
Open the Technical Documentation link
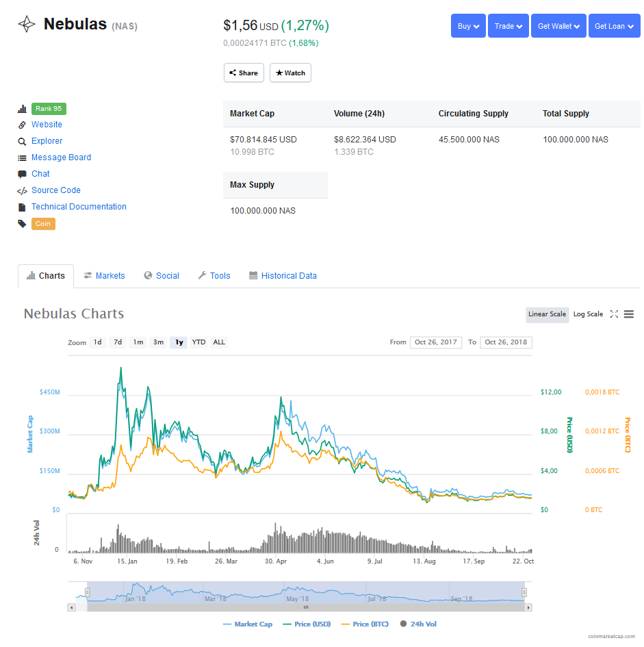79,207
